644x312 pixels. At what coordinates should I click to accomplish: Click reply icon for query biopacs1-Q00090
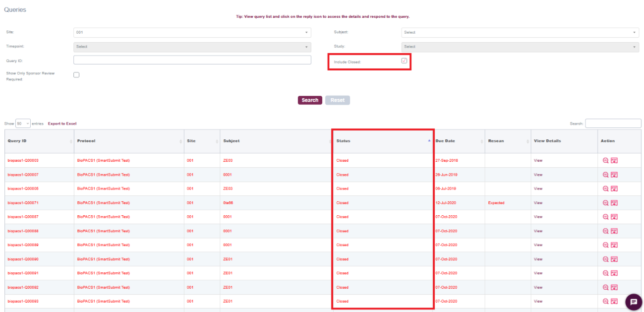point(605,259)
